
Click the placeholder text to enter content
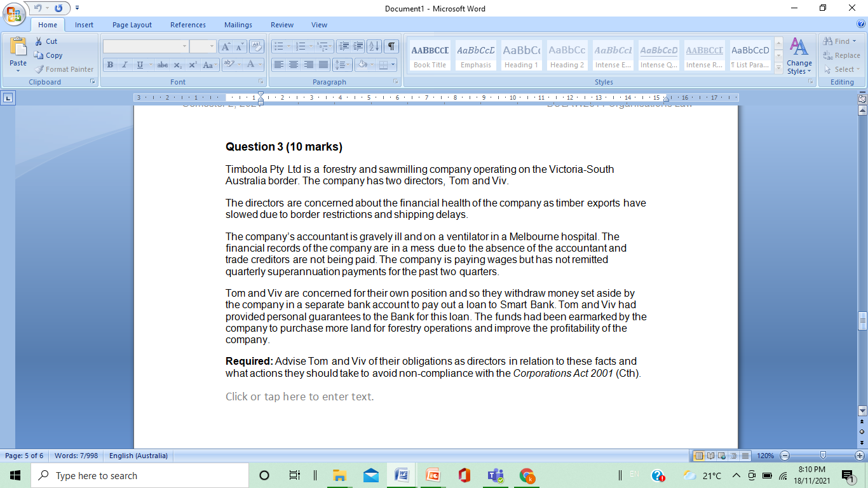click(x=299, y=396)
